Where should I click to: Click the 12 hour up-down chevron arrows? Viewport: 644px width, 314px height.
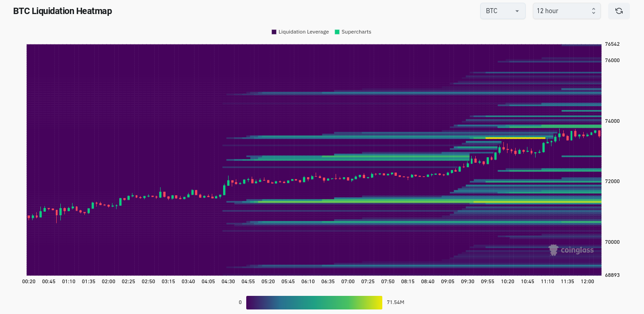pyautogui.click(x=594, y=11)
